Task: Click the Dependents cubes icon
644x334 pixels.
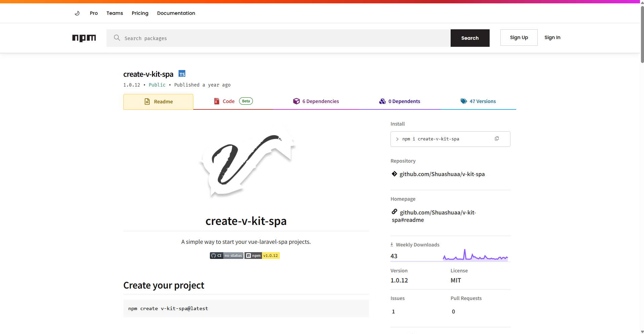Action: click(x=382, y=101)
